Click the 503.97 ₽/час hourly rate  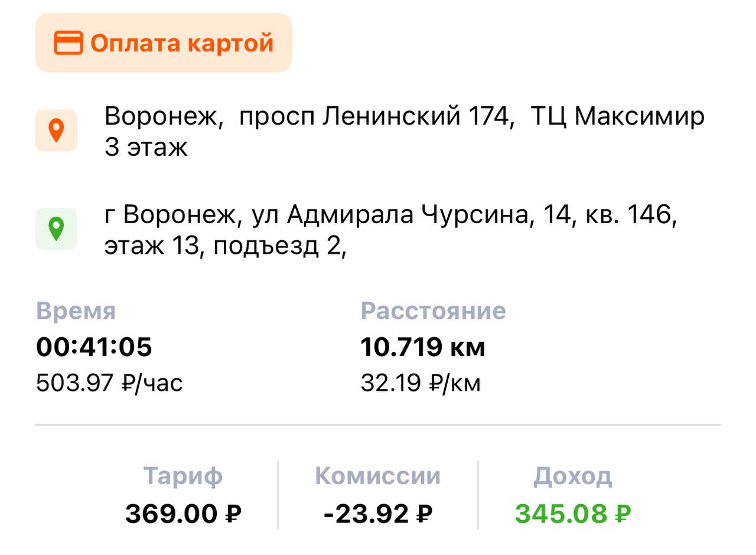(109, 383)
